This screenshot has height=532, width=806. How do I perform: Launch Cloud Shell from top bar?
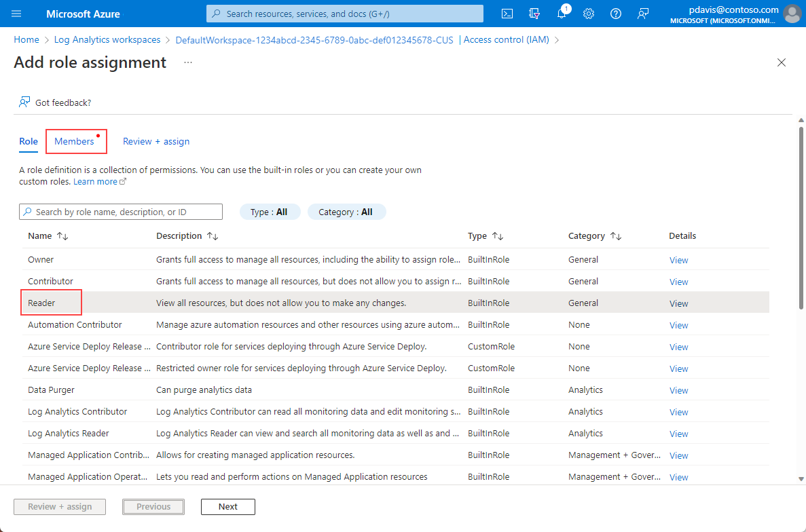click(x=507, y=14)
